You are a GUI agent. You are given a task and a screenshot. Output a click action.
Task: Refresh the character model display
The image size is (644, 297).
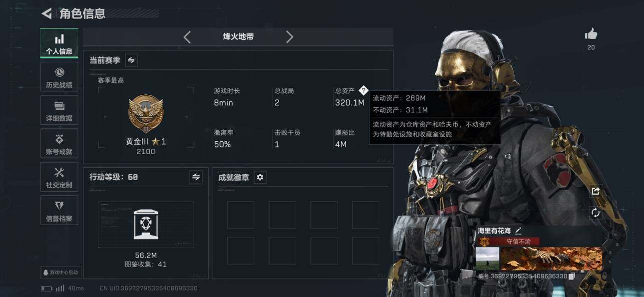(595, 212)
